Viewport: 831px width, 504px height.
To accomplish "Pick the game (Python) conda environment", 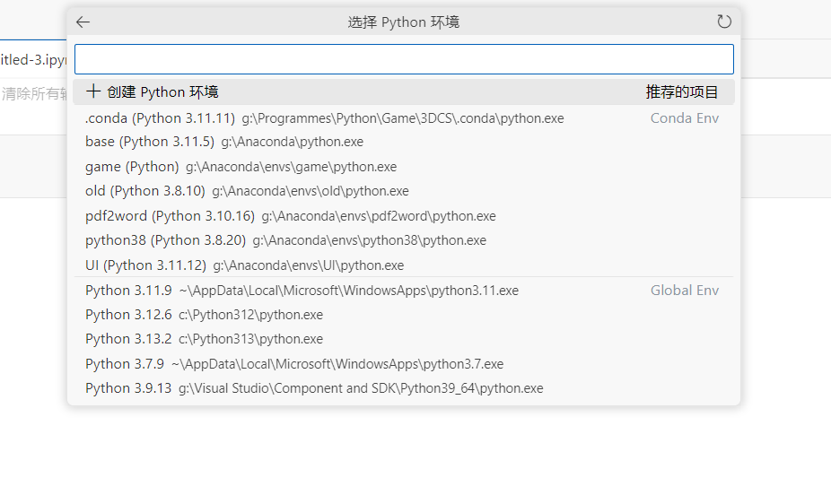I will tap(404, 167).
